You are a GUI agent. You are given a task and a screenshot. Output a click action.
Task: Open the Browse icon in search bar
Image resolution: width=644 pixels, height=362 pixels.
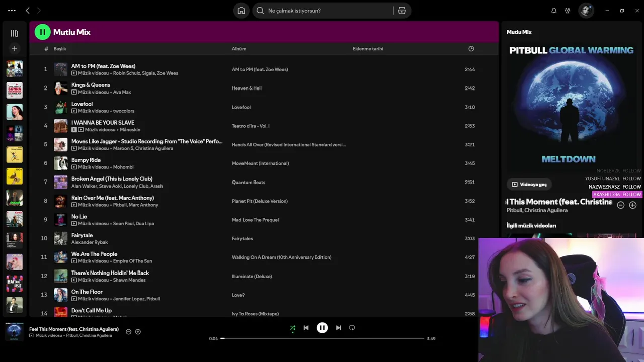click(401, 10)
